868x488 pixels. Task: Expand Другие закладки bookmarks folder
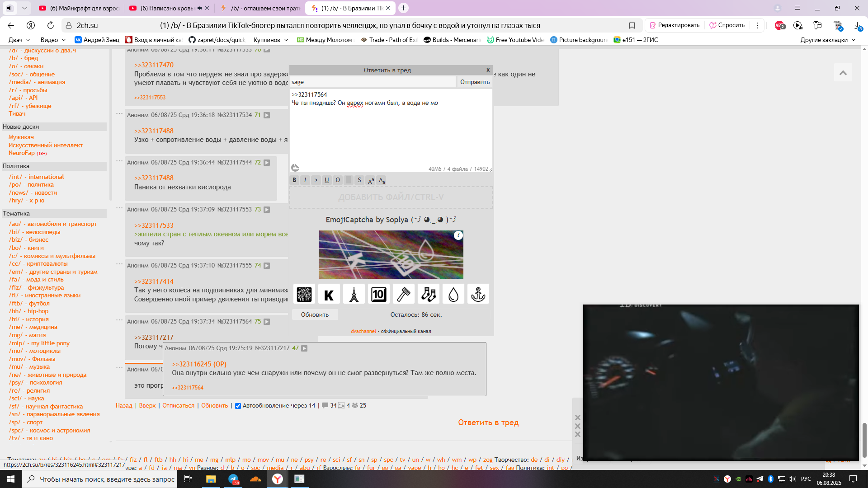pyautogui.click(x=827, y=40)
